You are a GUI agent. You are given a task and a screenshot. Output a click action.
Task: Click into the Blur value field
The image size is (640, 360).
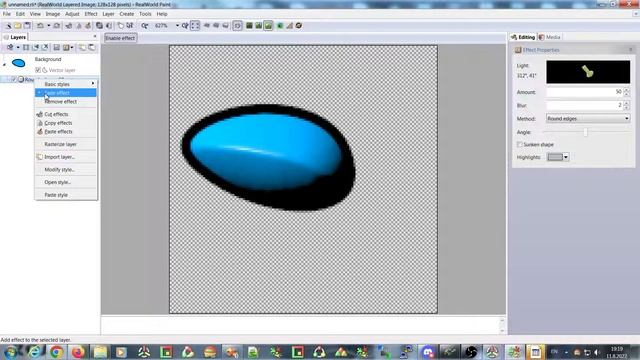584,105
